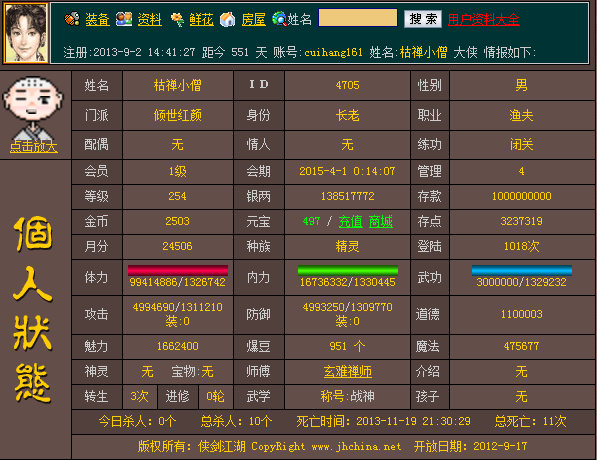Open the 商城 shop link
This screenshot has height=460, width=597.
click(x=381, y=222)
